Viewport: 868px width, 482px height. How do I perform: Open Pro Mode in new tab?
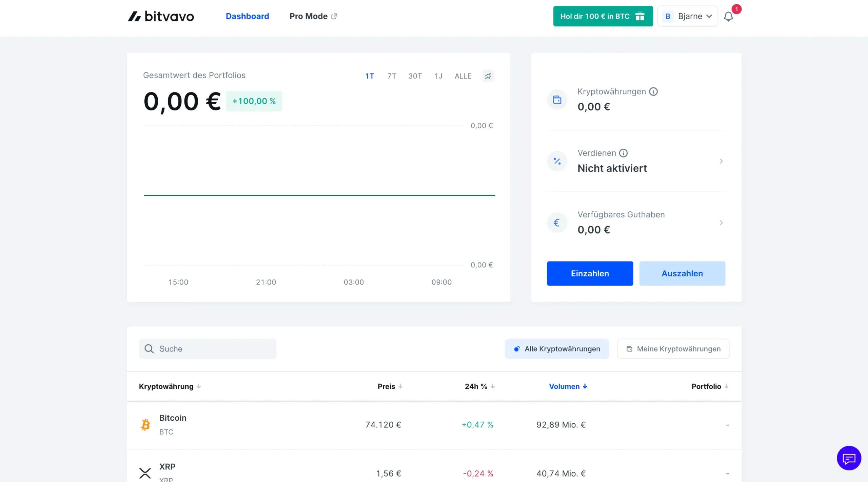click(x=313, y=16)
